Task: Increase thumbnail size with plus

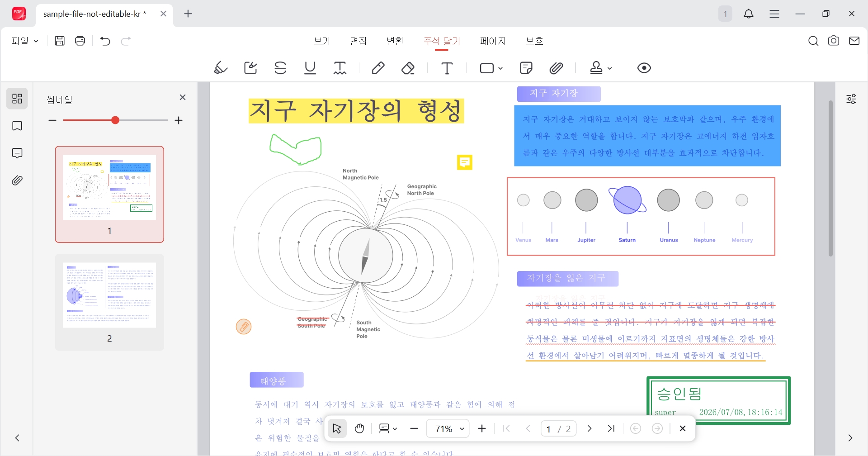Action: [179, 120]
